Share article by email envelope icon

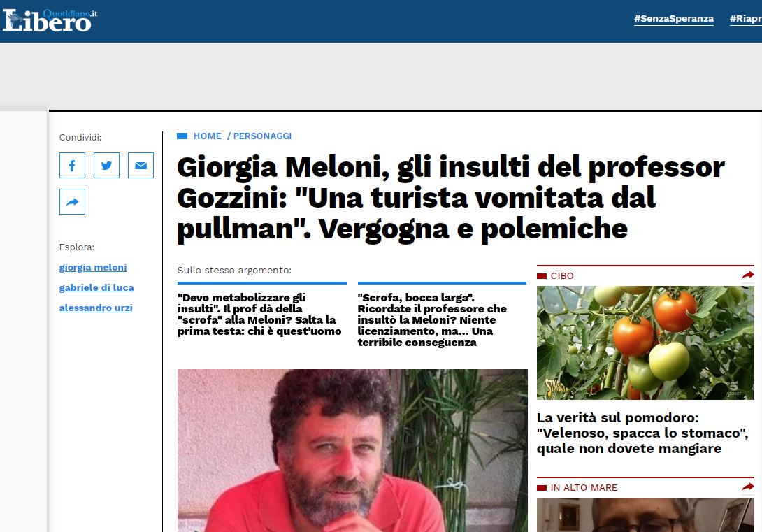tap(141, 165)
